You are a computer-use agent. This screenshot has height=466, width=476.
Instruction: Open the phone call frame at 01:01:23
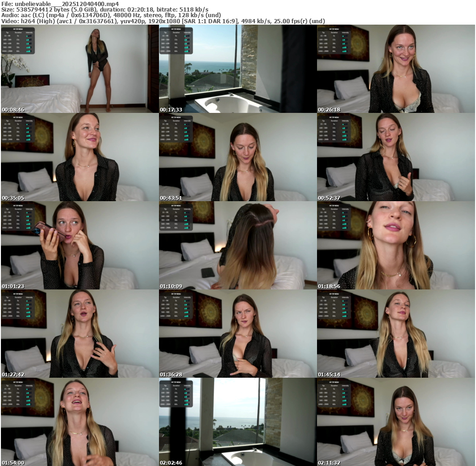click(79, 245)
